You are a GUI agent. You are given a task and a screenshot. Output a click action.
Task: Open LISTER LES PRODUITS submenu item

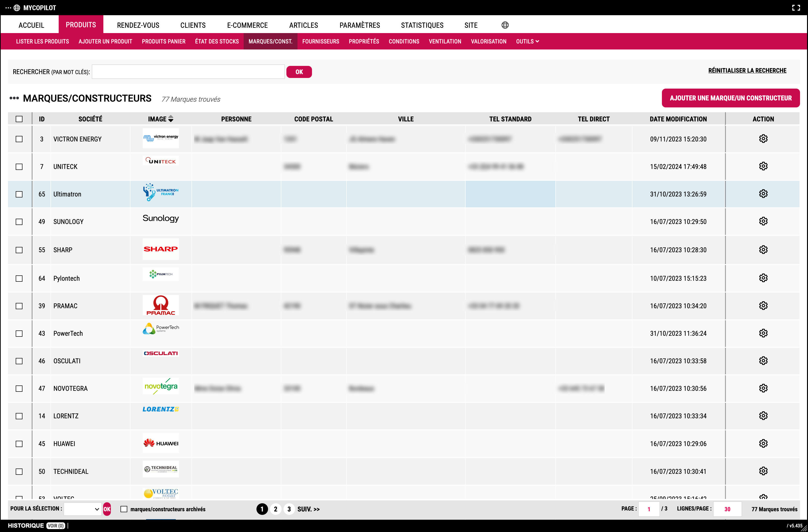tap(43, 41)
